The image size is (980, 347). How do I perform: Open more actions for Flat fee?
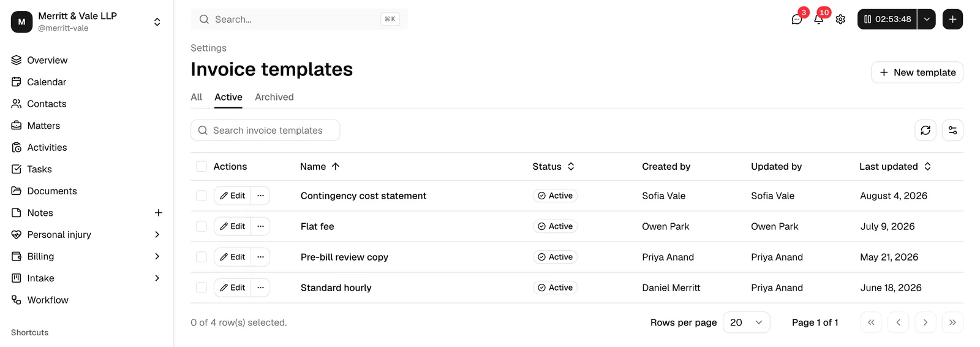260,226
